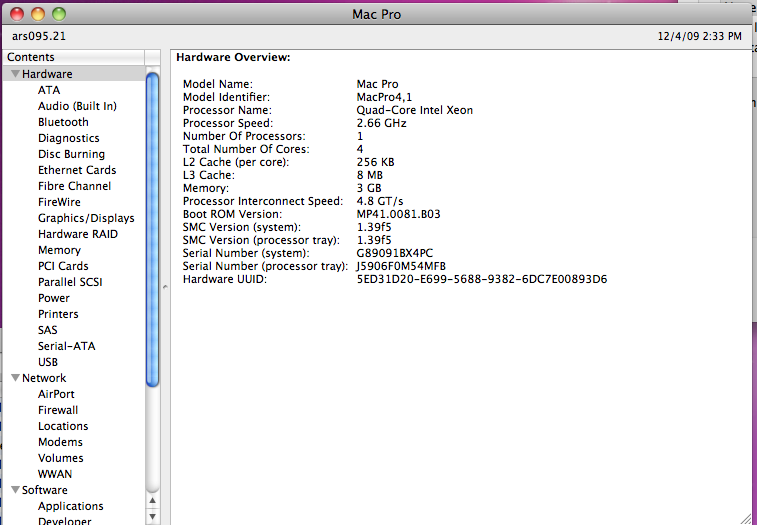Open Graphics/Displays information
757x525 pixels.
(x=86, y=218)
